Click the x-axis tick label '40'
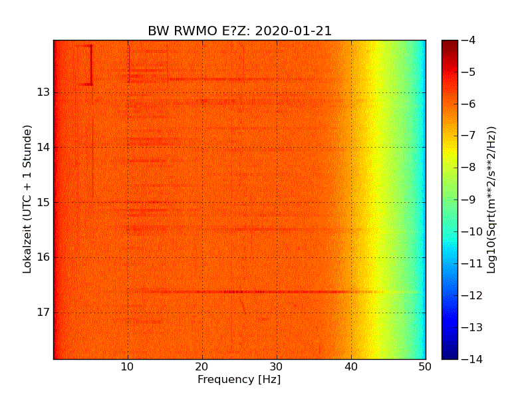The image size is (532, 399). click(351, 367)
